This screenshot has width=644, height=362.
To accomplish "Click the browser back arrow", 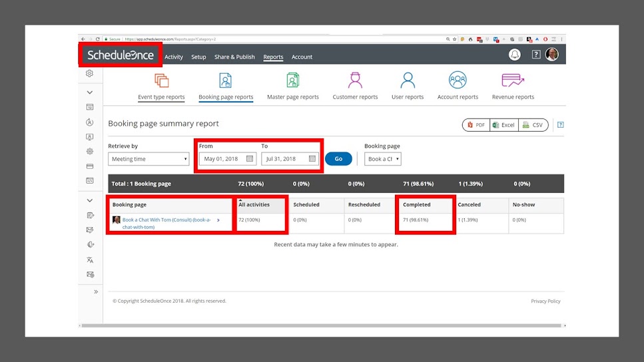I will (83, 39).
